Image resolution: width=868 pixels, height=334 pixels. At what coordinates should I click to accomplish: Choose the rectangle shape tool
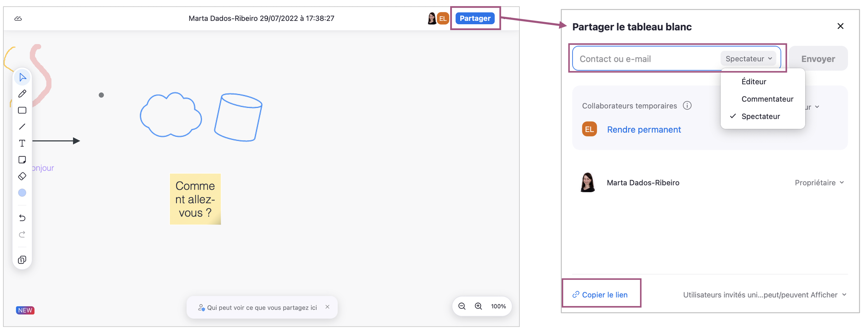pos(22,110)
